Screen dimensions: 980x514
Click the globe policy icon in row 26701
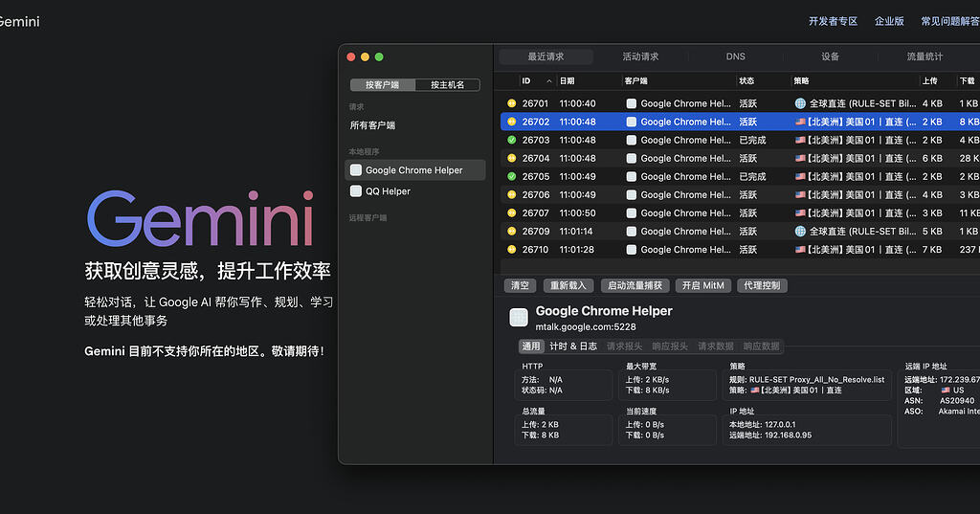[x=800, y=103]
